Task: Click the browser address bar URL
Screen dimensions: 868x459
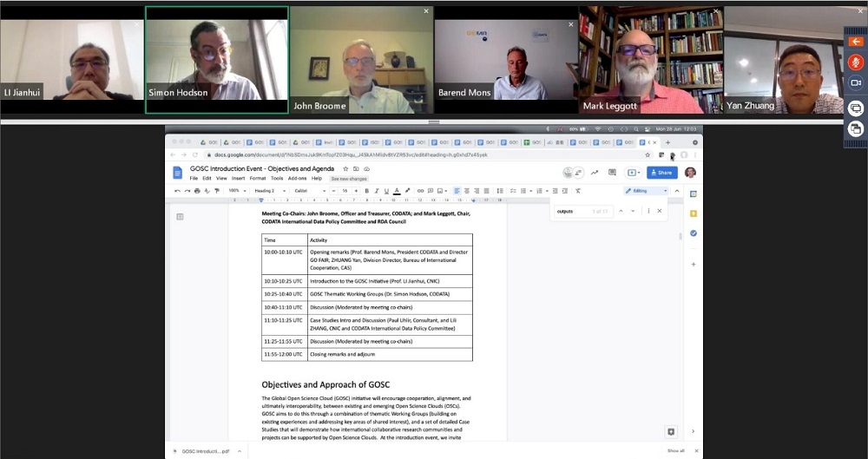Action: [351, 155]
